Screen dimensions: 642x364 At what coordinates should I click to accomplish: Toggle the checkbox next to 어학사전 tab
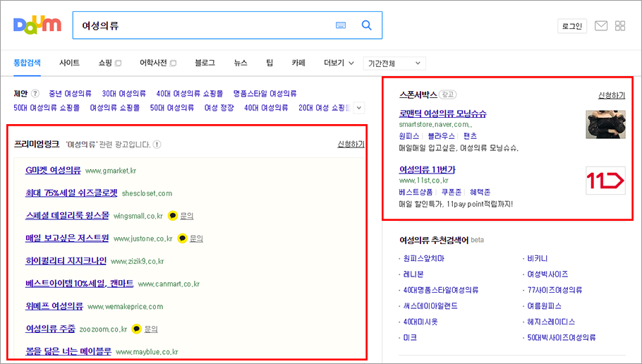click(x=173, y=63)
